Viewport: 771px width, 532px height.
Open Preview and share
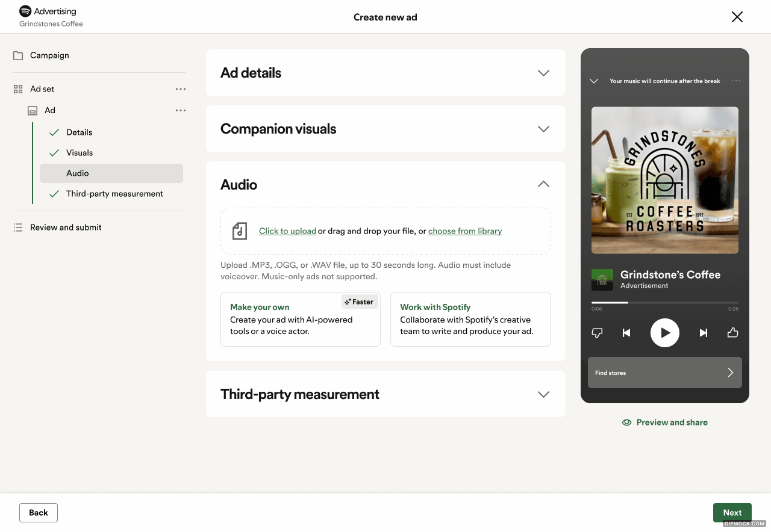(665, 422)
